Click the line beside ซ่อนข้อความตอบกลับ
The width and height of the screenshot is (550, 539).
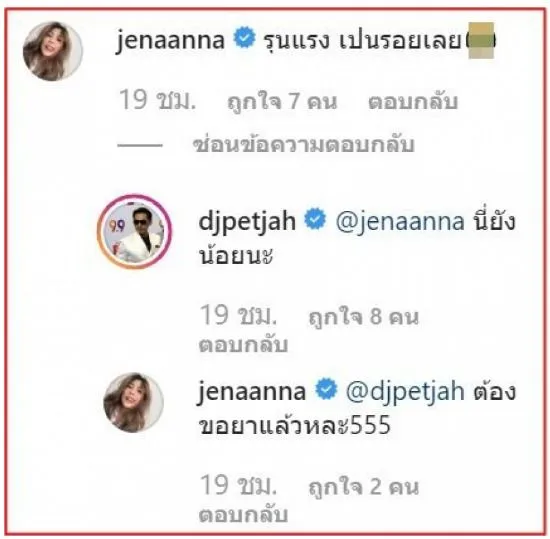coord(140,145)
